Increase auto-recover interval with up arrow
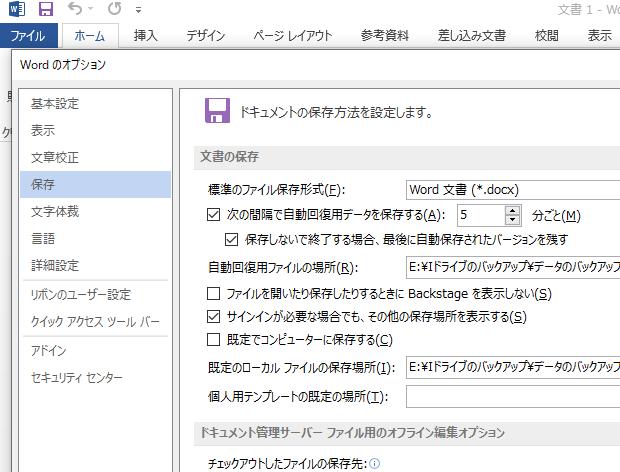This screenshot has height=472, width=620. pyautogui.click(x=513, y=210)
